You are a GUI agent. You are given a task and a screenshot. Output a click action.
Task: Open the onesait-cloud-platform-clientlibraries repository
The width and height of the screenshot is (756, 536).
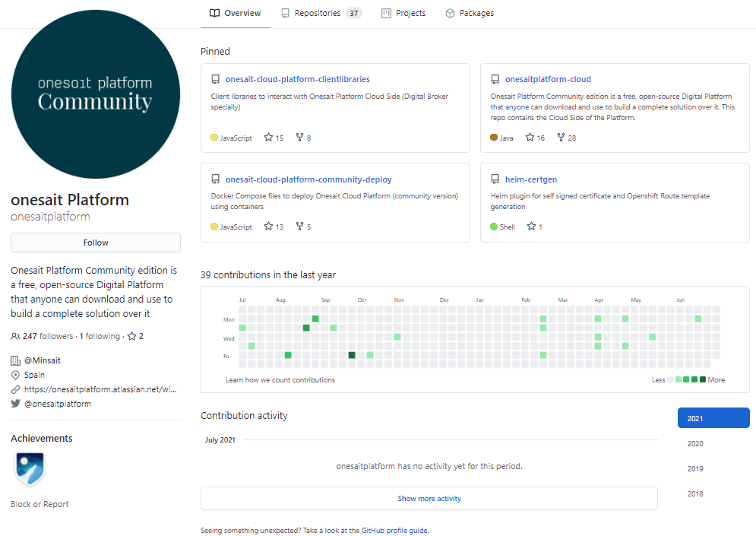(x=298, y=79)
